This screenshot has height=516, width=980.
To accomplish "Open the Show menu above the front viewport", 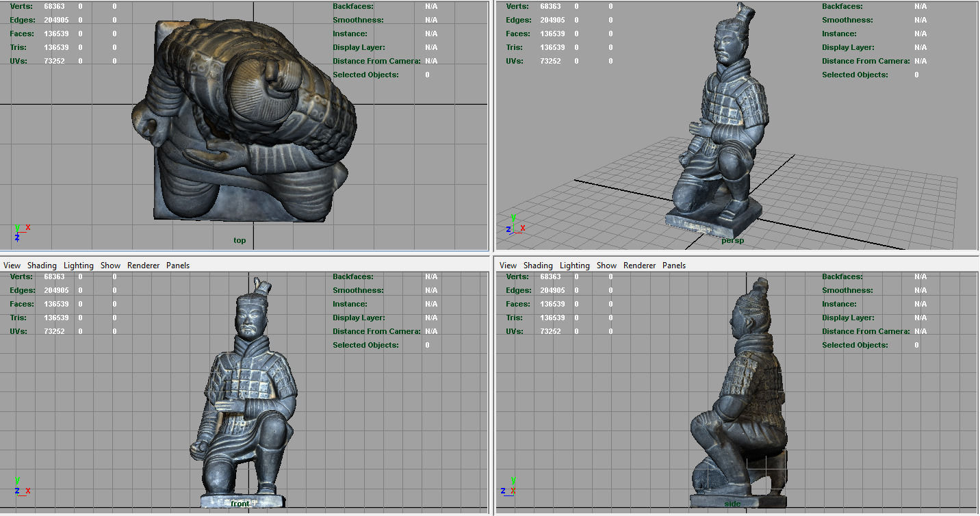I will pos(110,266).
